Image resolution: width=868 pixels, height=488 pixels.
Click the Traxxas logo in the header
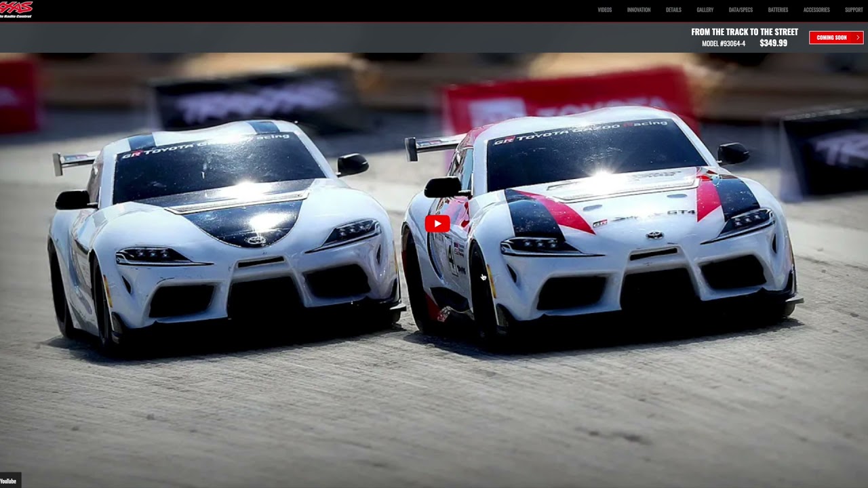pyautogui.click(x=16, y=9)
